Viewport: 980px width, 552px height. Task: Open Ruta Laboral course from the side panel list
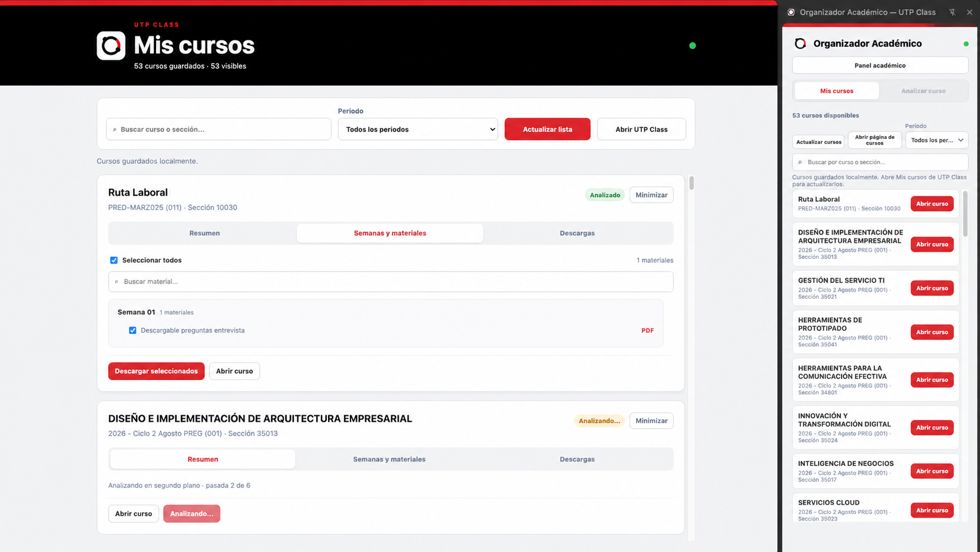932,204
